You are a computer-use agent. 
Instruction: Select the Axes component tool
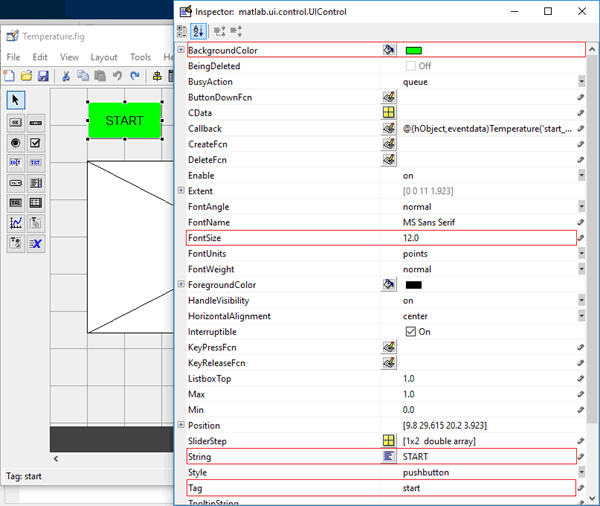[16, 223]
